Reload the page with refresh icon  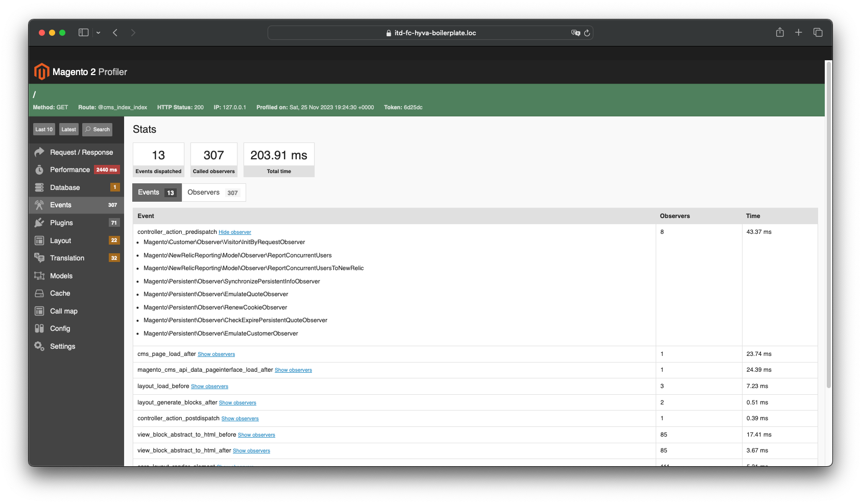point(587,33)
